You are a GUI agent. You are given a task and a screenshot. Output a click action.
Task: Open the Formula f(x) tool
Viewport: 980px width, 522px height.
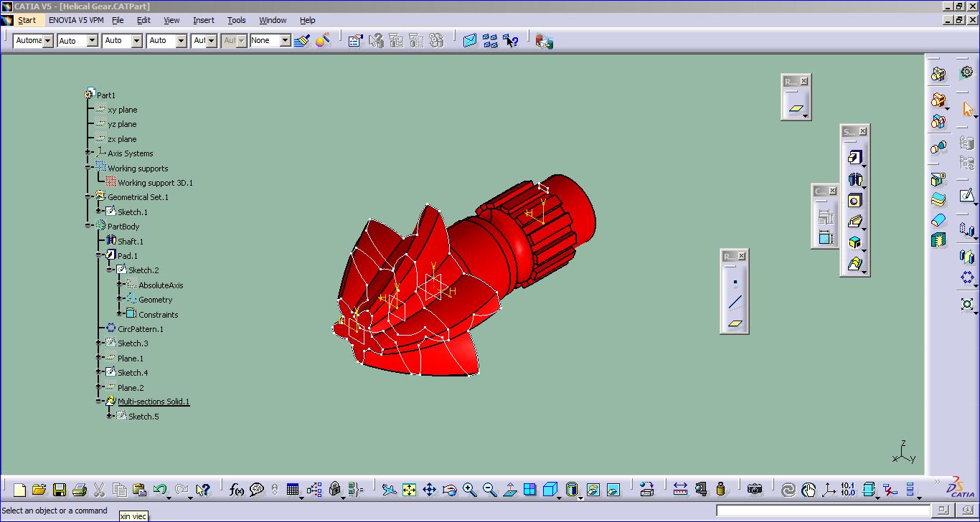pyautogui.click(x=237, y=490)
